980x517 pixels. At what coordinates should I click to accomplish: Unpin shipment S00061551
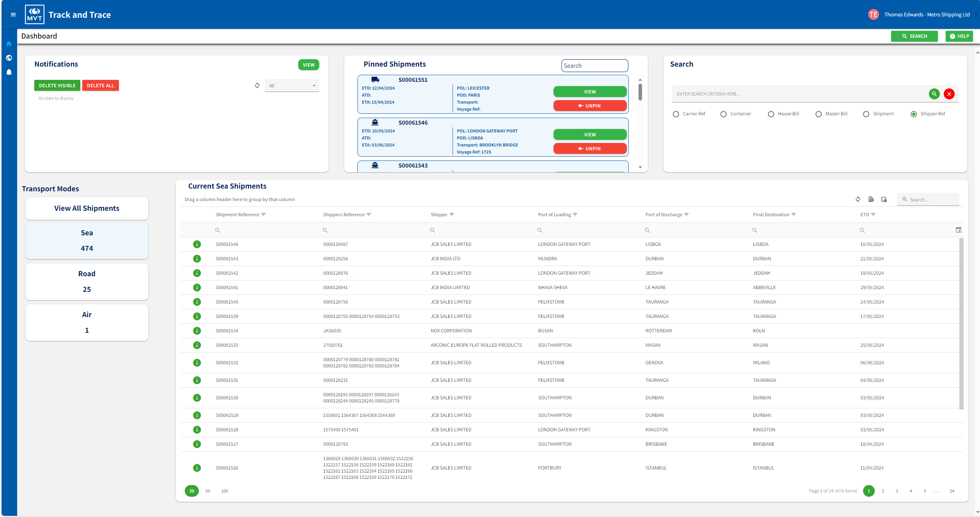tap(590, 106)
